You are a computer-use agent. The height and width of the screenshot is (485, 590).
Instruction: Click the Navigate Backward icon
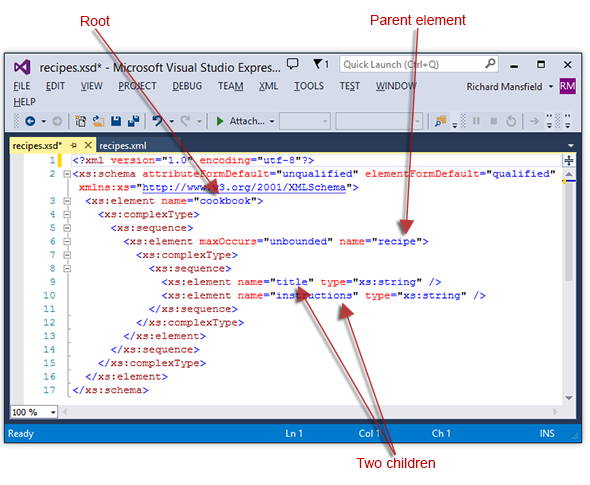click(30, 121)
